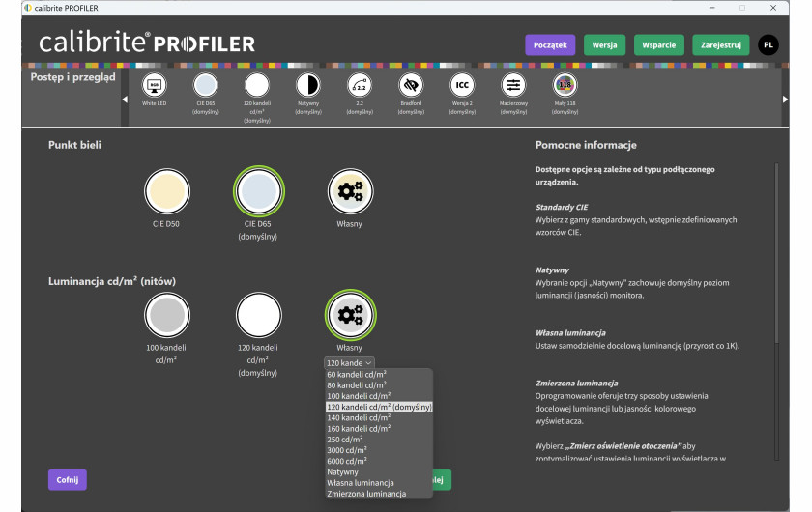Choose 160 kandeli cd/m² from list
Image resolution: width=812 pixels, height=512 pixels.
click(x=379, y=429)
